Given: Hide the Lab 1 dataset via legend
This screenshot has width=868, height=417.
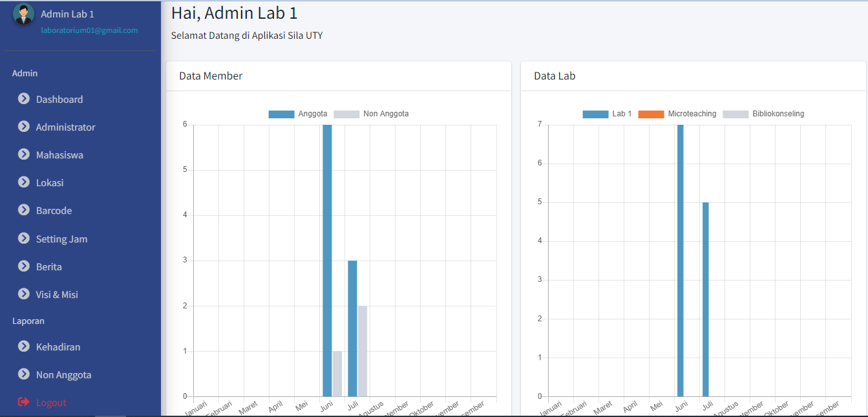Looking at the screenshot, I should (x=608, y=114).
